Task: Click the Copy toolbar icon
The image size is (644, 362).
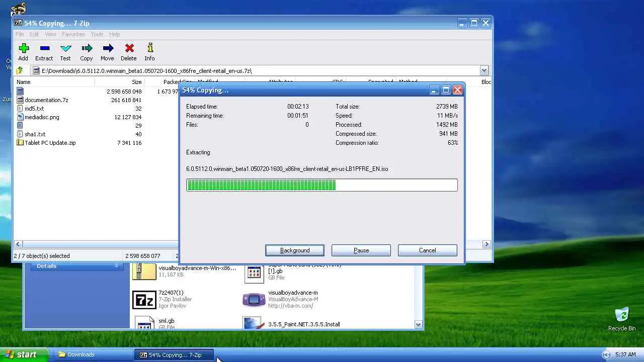Action: 87,48
